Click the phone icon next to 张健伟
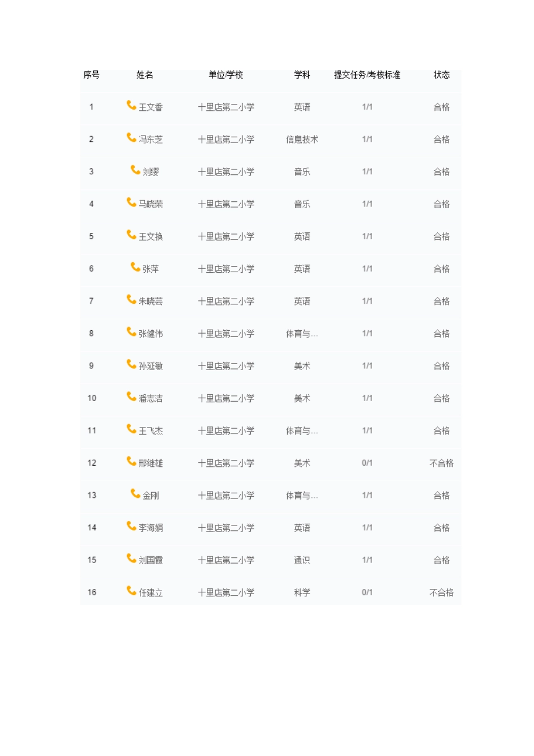The width and height of the screenshot is (534, 756). click(x=132, y=332)
